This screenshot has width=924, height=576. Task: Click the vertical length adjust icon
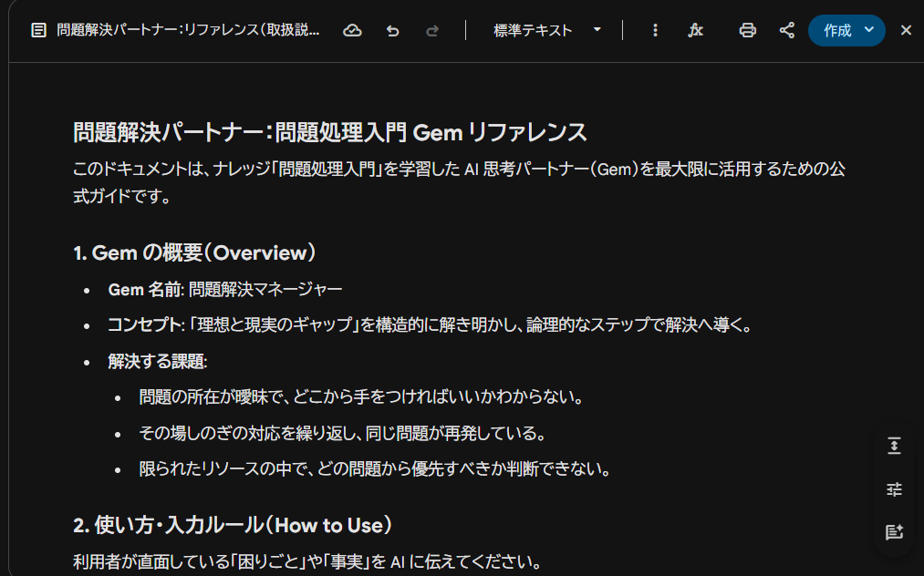point(894,446)
